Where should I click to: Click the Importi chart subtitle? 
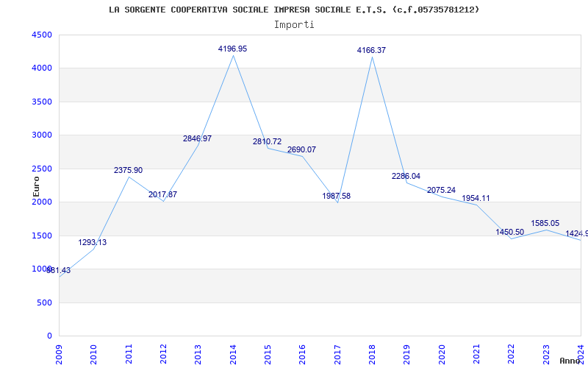pyautogui.click(x=294, y=24)
